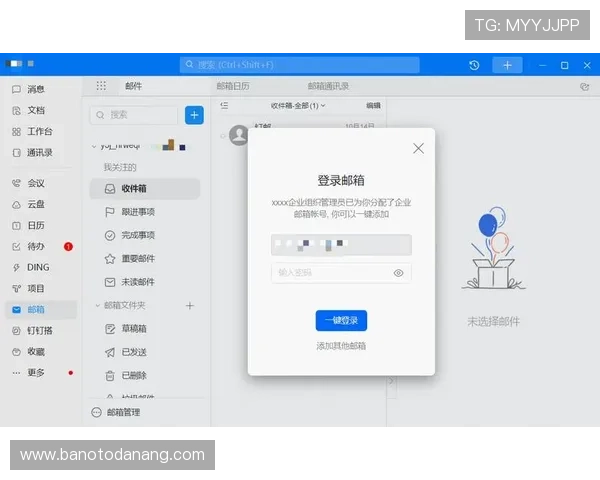The height and width of the screenshot is (480, 600).
Task: Open the email from the avatar sender
Action: click(239, 135)
